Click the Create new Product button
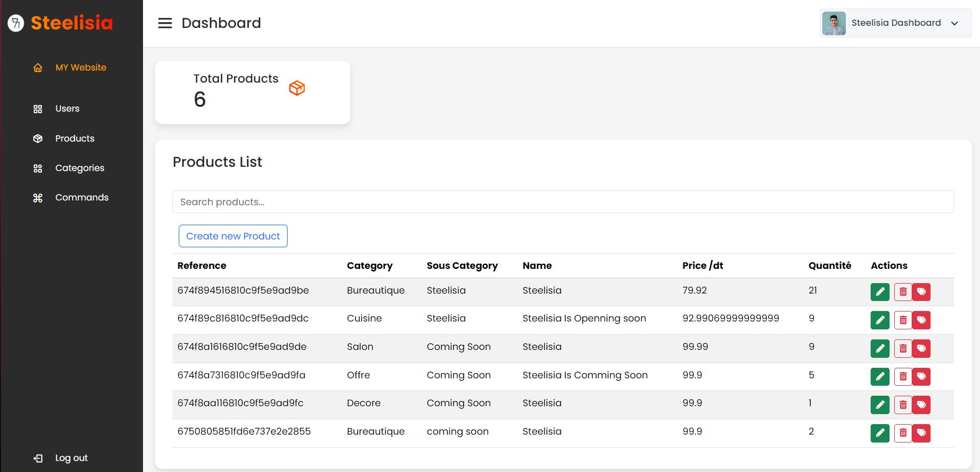980x472 pixels. (233, 236)
